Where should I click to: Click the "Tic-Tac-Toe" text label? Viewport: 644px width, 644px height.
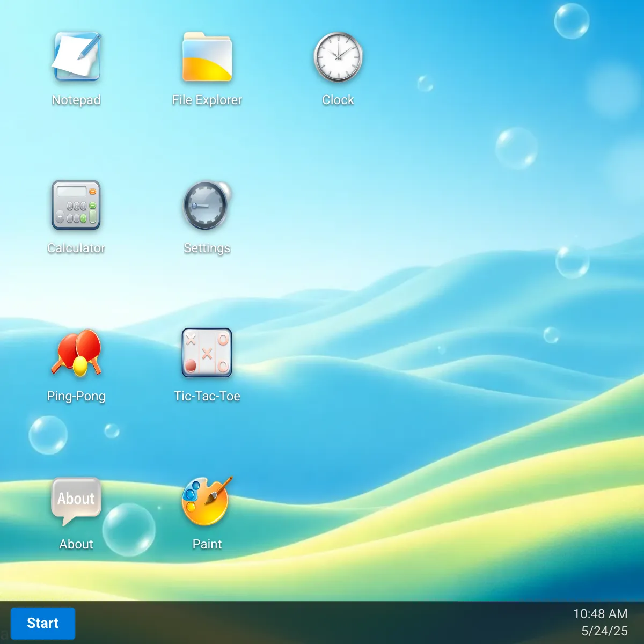tap(207, 396)
